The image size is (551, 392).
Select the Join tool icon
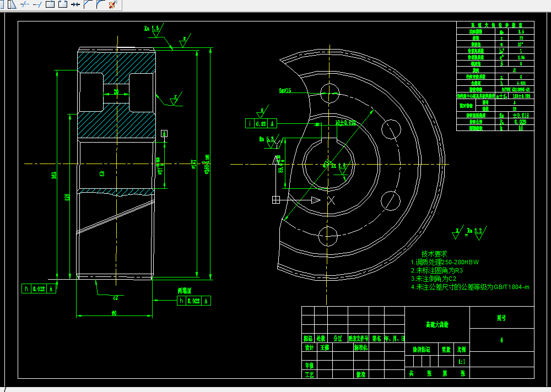coord(75,4)
